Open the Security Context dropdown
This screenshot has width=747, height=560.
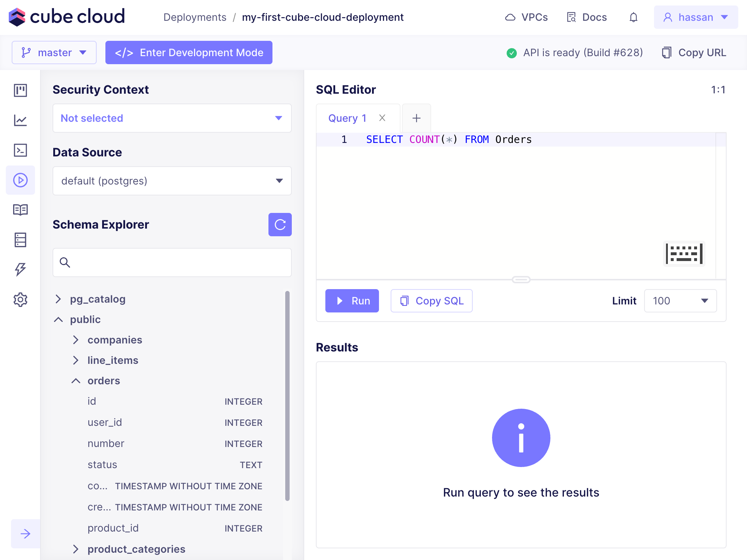click(x=172, y=118)
